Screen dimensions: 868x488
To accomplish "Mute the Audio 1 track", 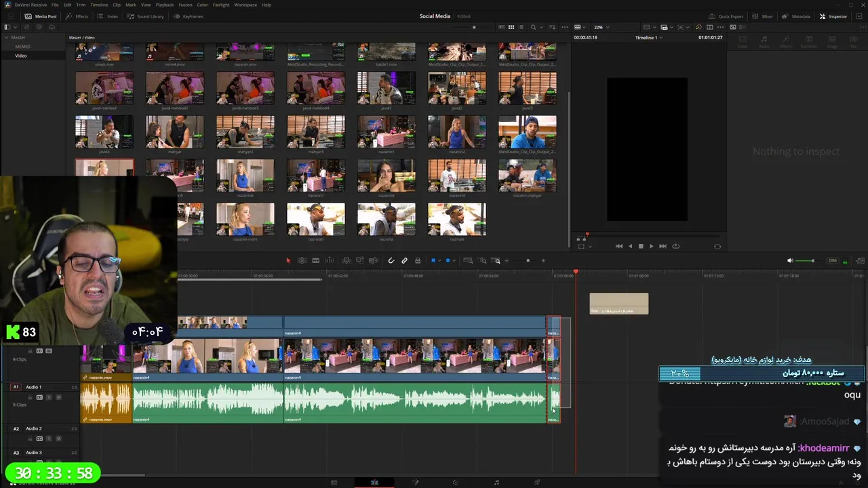I will point(58,397).
